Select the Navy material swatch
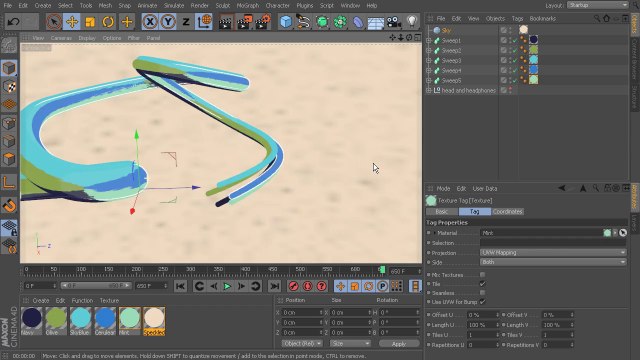This screenshot has width=640, height=360. [x=32, y=321]
